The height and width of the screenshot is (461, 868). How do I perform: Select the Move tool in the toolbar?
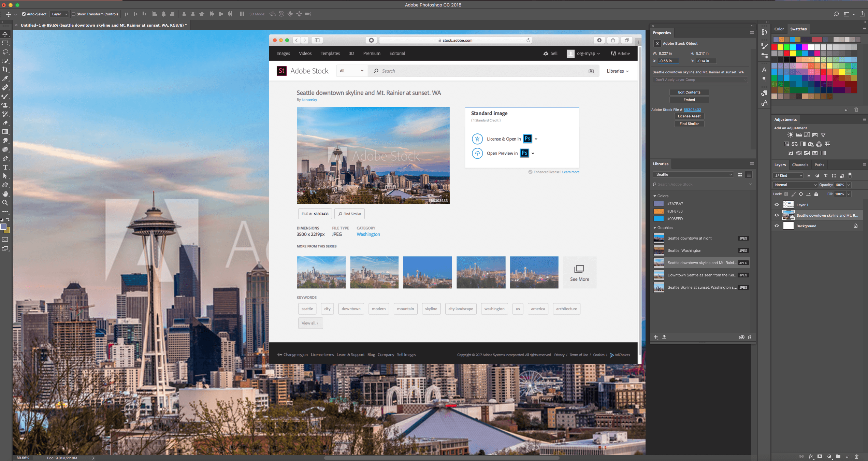point(5,34)
